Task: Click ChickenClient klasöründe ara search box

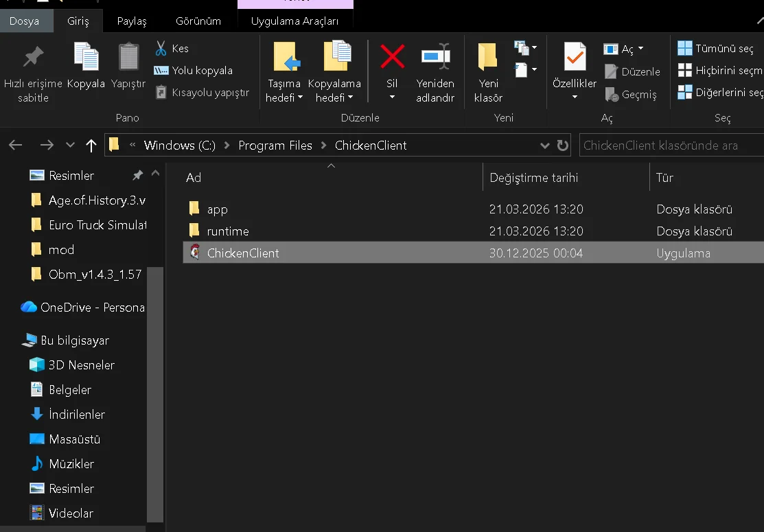Action: [x=671, y=145]
